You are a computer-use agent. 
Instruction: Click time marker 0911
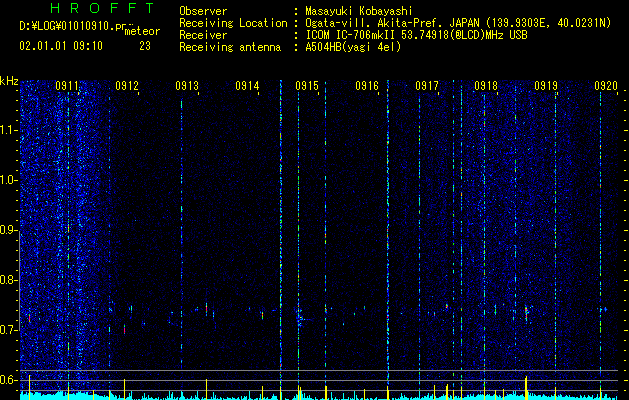click(x=67, y=85)
